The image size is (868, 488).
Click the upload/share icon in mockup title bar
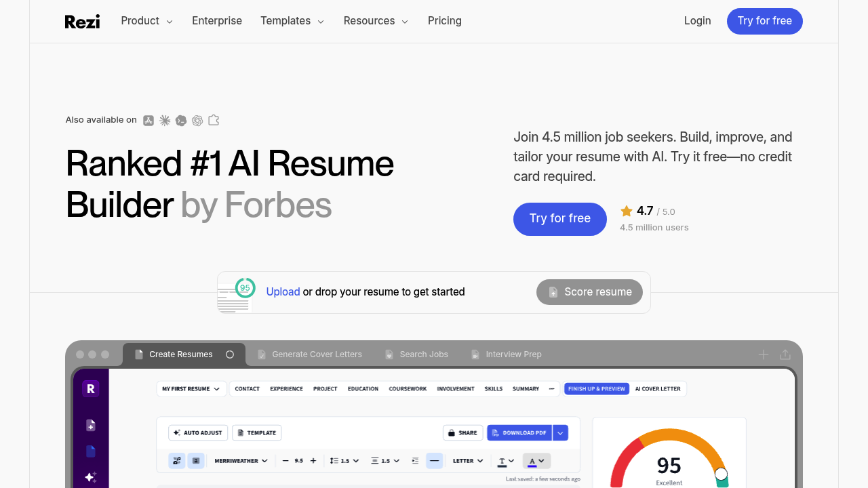click(x=785, y=354)
